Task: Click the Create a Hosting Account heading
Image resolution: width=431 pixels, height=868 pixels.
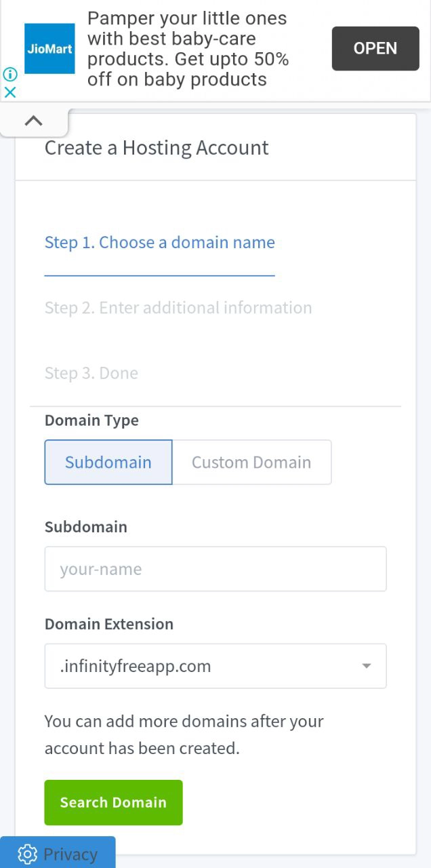Action: point(157,148)
